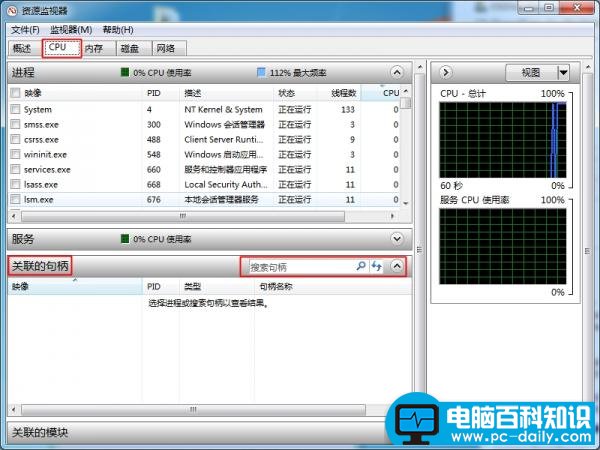Viewport: 600px width, 450px height.
Task: Expand the 关联的模块 section header
Action: tap(195, 433)
